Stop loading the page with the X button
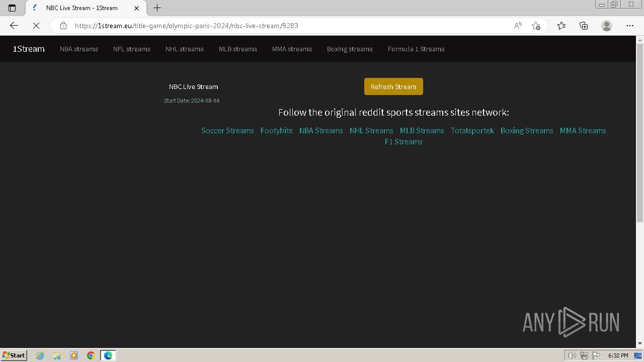The height and width of the screenshot is (362, 644). [x=36, y=26]
